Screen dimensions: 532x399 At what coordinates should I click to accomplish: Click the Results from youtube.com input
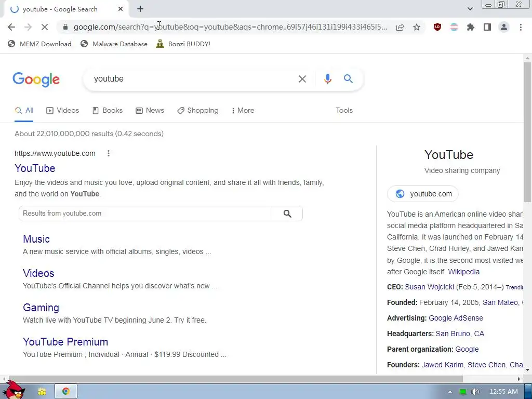pyautogui.click(x=145, y=214)
